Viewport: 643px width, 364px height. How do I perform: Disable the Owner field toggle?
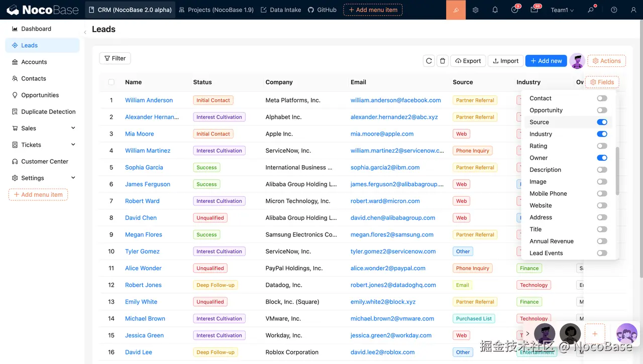pyautogui.click(x=602, y=158)
